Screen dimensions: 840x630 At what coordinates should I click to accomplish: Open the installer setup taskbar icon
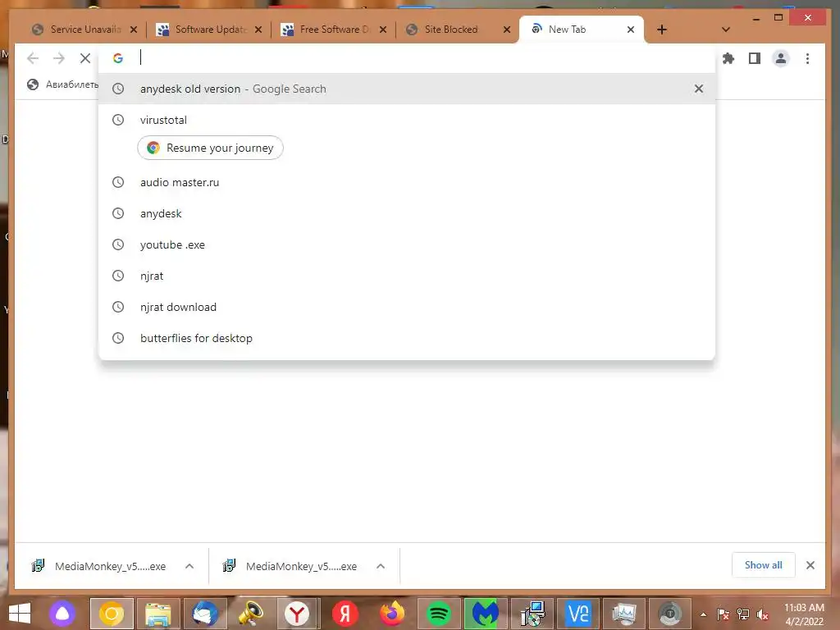click(532, 614)
